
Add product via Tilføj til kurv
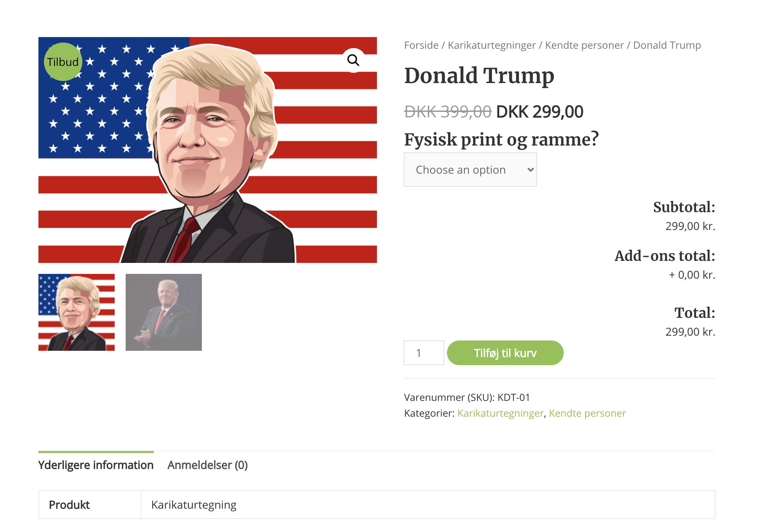coord(505,353)
